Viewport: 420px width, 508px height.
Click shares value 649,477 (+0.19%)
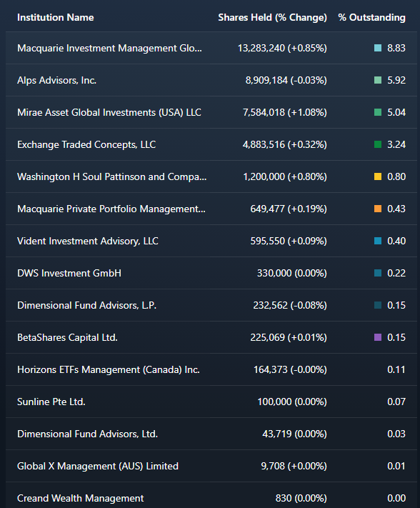point(289,209)
